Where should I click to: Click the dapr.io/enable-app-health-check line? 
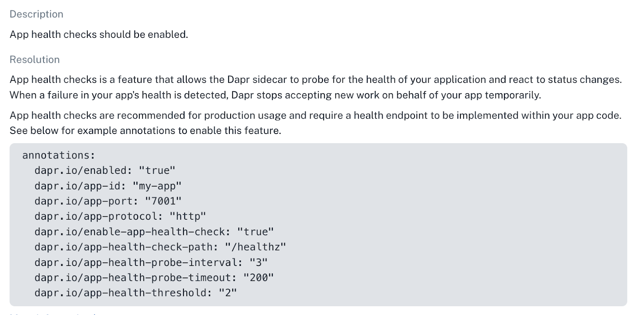point(154,232)
